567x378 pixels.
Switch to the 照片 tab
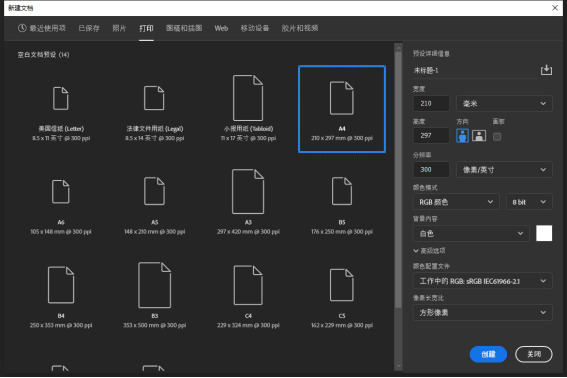tap(119, 28)
